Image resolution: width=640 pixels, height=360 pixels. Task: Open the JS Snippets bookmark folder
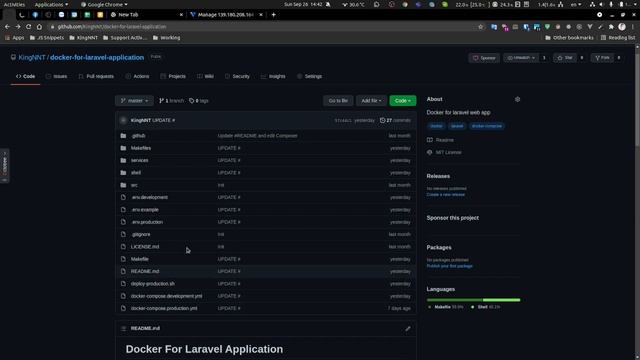coord(47,38)
